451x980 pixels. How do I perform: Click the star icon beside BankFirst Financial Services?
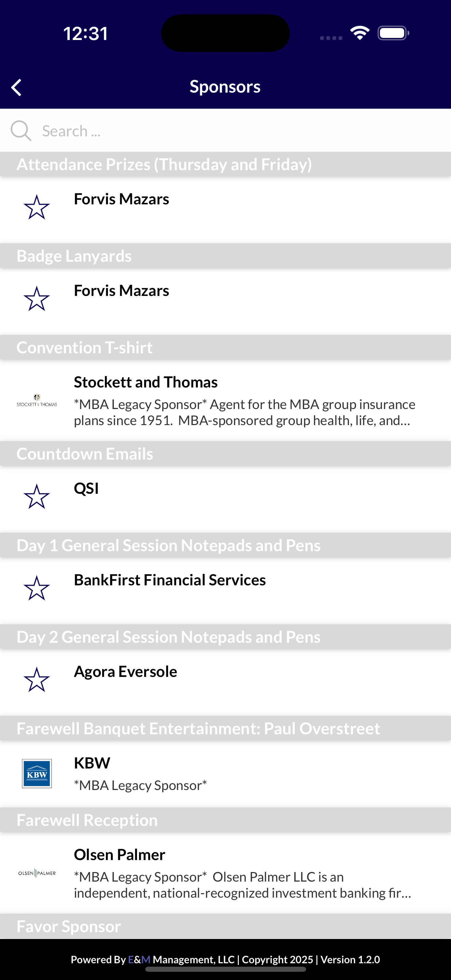click(37, 588)
